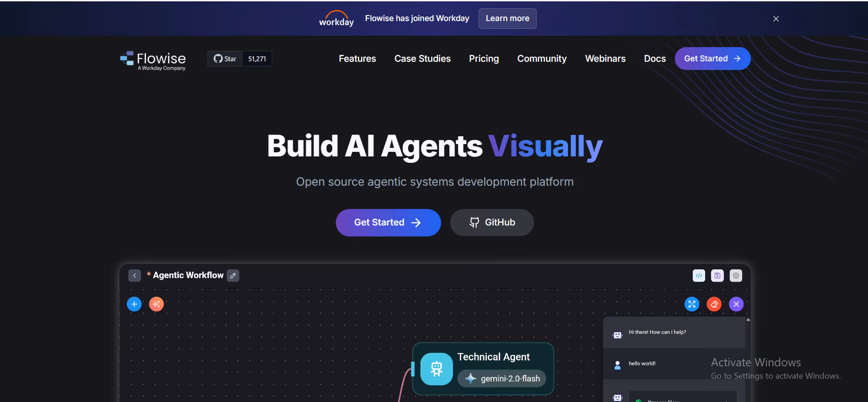Viewport: 868px width, 402px height.
Task: Click the 'Open source agentic systems development platform' subtitle
Action: [x=435, y=182]
